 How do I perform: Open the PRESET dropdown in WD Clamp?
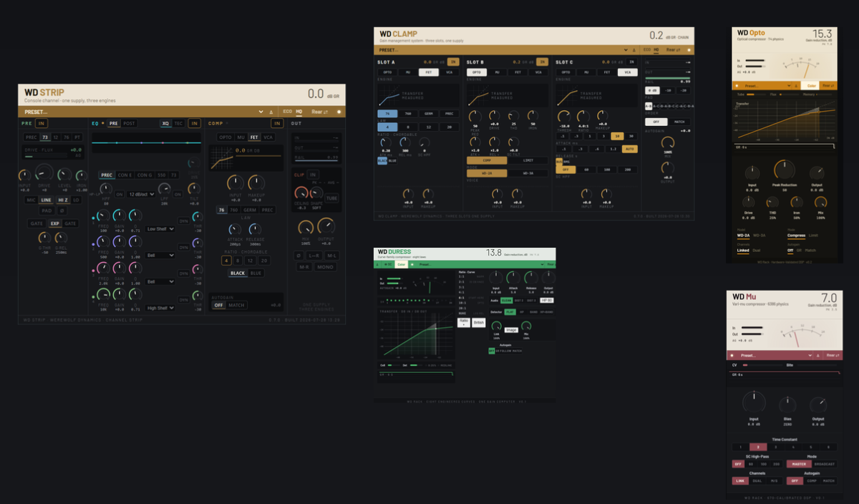(503, 50)
